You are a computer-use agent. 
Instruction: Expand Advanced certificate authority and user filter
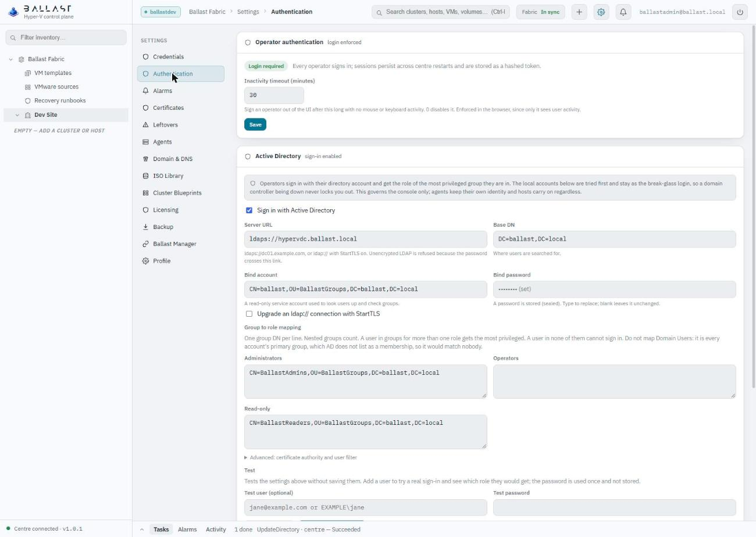pyautogui.click(x=301, y=457)
